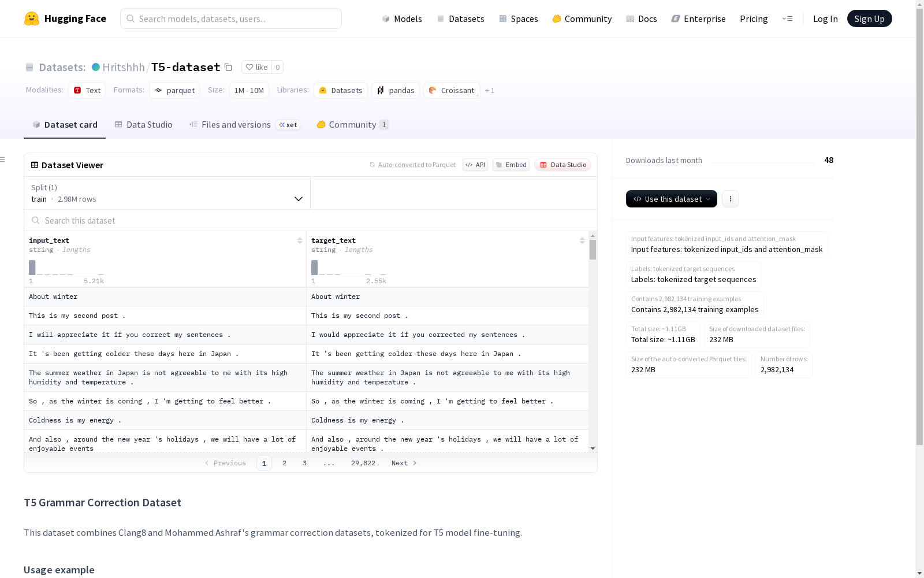Focus the top search models field
The width and height of the screenshot is (924, 578).
[231, 18]
